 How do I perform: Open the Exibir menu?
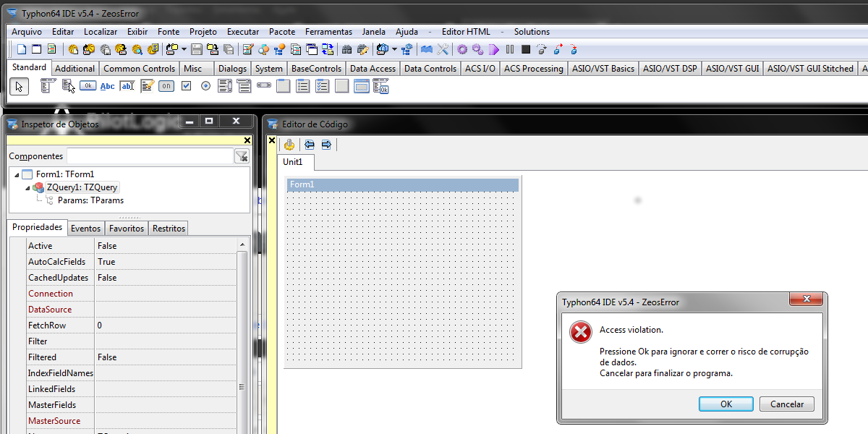pos(137,32)
